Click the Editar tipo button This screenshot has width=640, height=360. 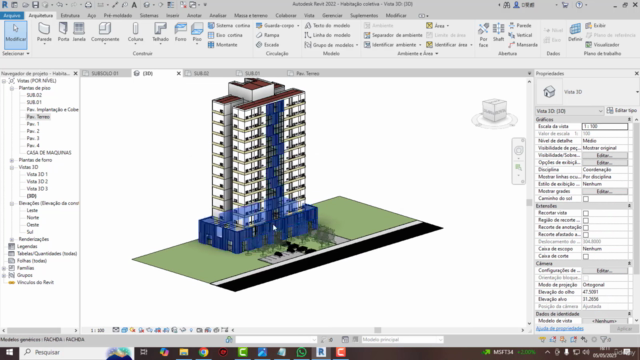tap(622, 111)
